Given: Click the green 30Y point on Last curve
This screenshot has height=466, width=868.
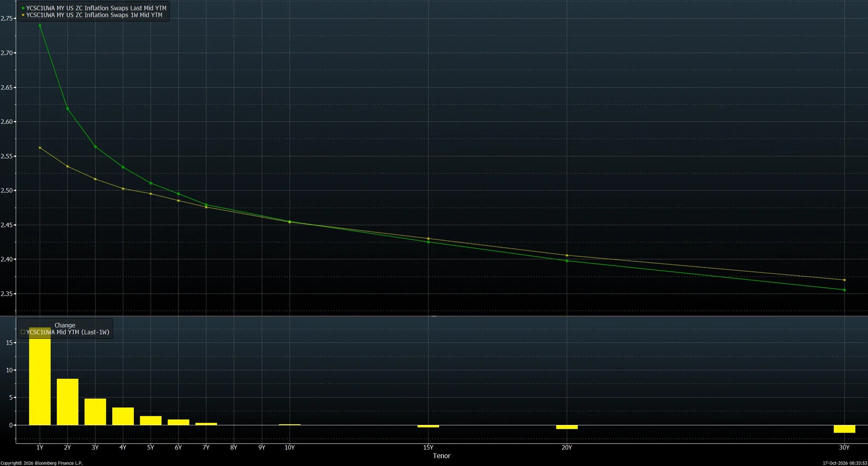Looking at the screenshot, I should pos(844,290).
